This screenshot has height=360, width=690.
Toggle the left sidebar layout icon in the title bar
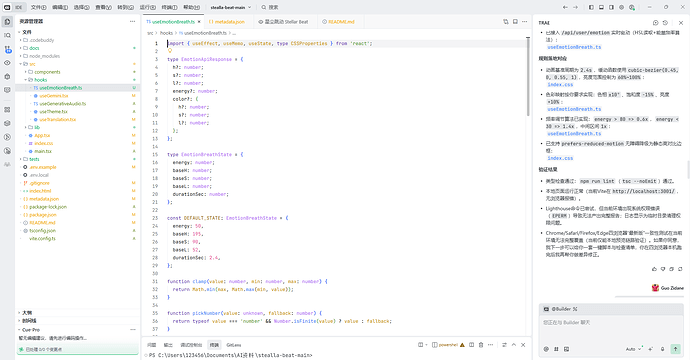(591, 7)
